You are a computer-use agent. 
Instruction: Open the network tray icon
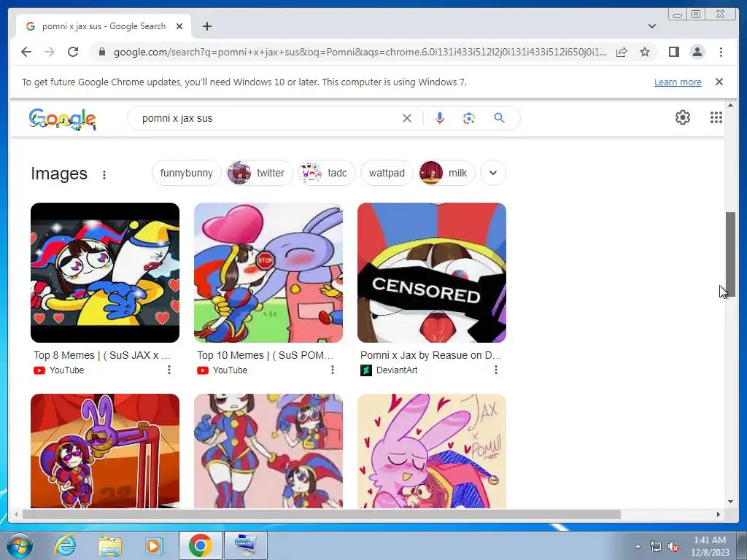[656, 547]
